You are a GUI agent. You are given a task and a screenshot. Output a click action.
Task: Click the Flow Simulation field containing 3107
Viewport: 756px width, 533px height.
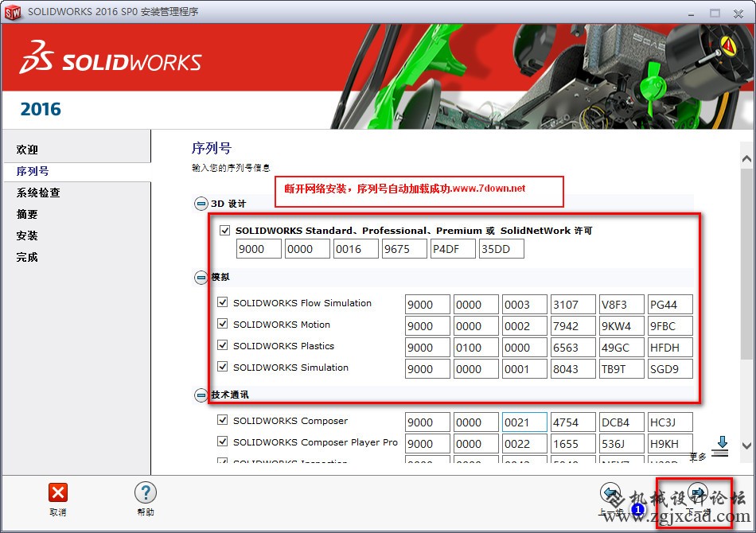[573, 305]
